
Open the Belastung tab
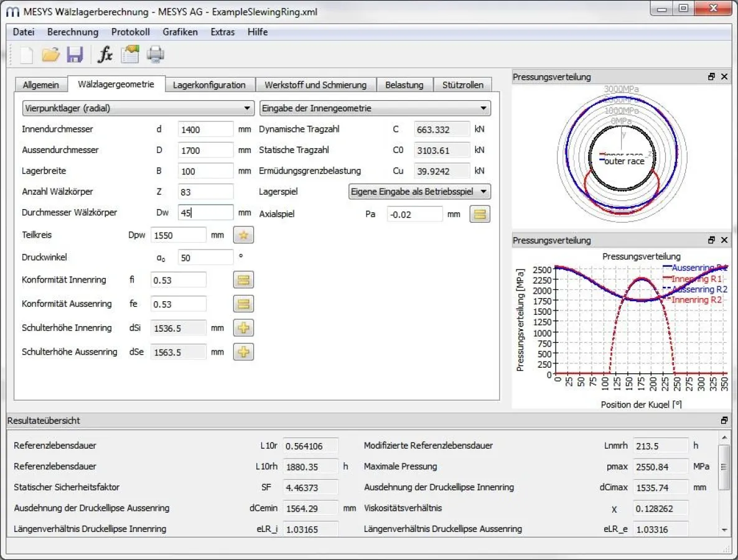(404, 85)
